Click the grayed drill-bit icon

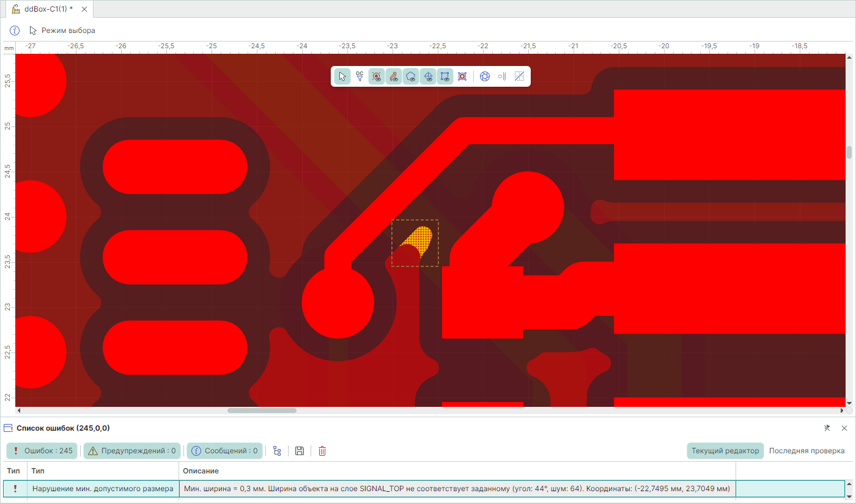point(502,76)
